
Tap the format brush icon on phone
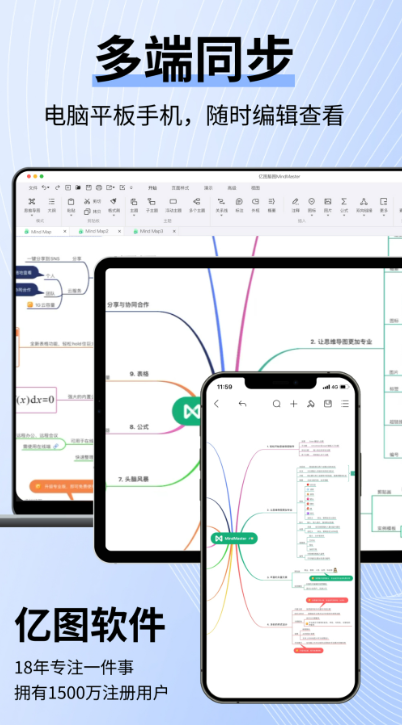(310, 404)
